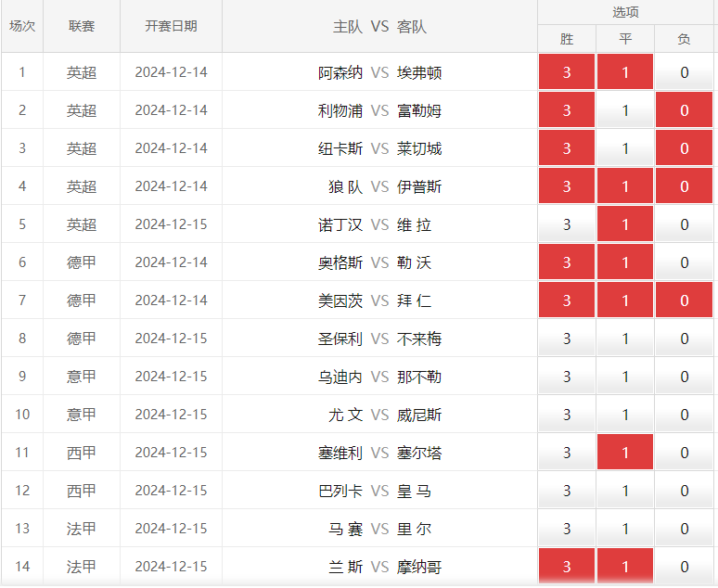
Task: Select draw (1) for 纽卡斯 VS 莱切城
Action: click(x=625, y=147)
